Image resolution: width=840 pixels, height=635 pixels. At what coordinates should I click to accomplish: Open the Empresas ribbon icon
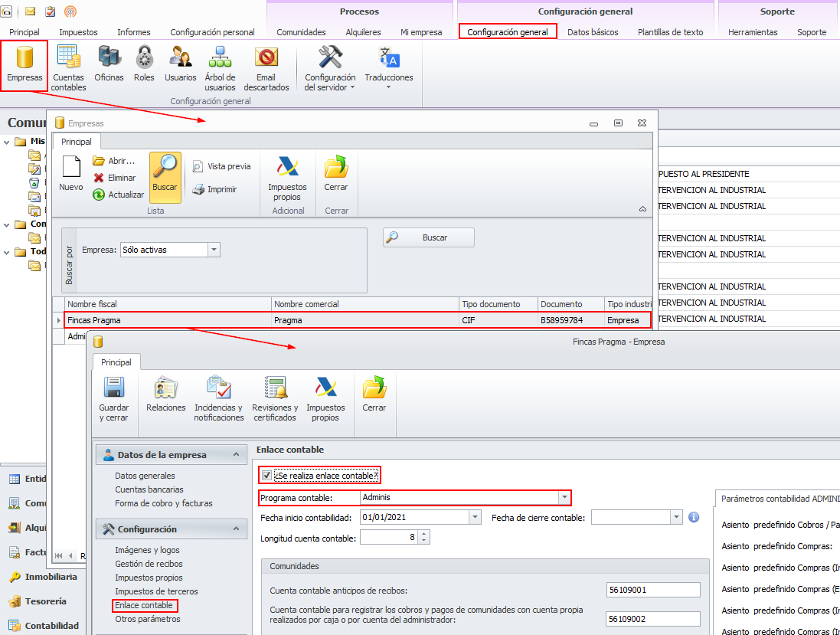pyautogui.click(x=25, y=65)
